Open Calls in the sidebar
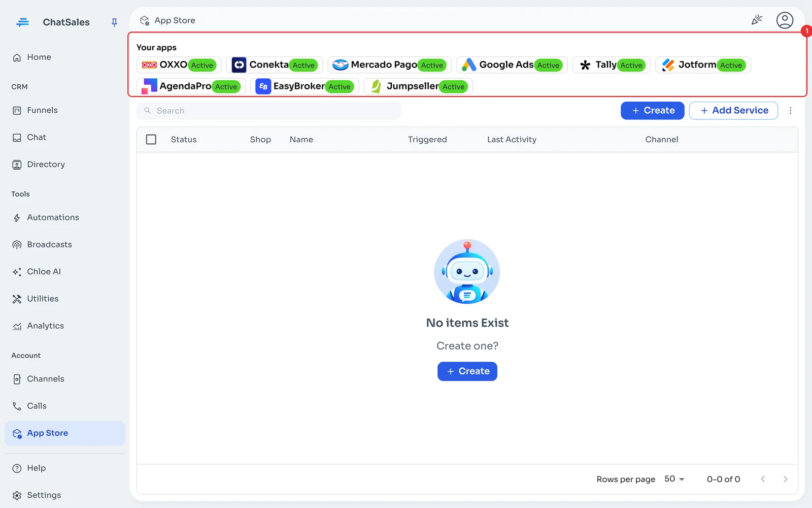The height and width of the screenshot is (508, 812). click(64, 406)
